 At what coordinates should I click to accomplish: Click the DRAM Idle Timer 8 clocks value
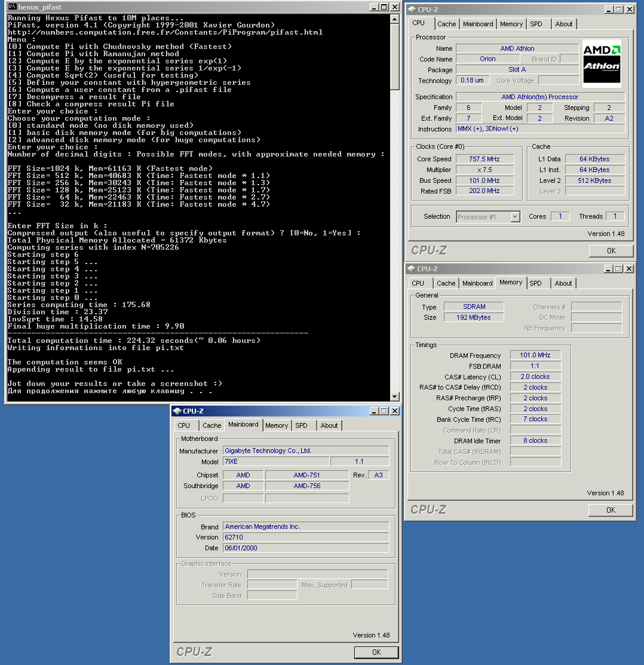pyautogui.click(x=535, y=441)
